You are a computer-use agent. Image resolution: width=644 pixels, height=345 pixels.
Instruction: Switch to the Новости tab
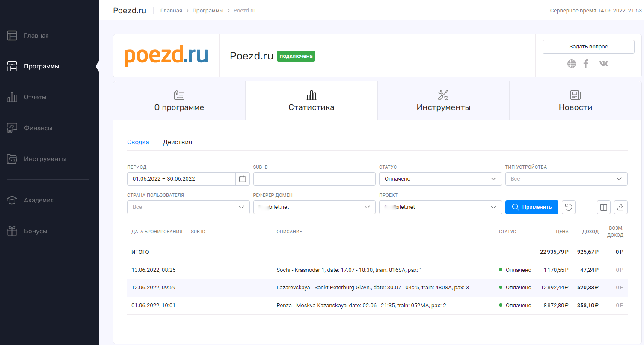click(x=576, y=101)
